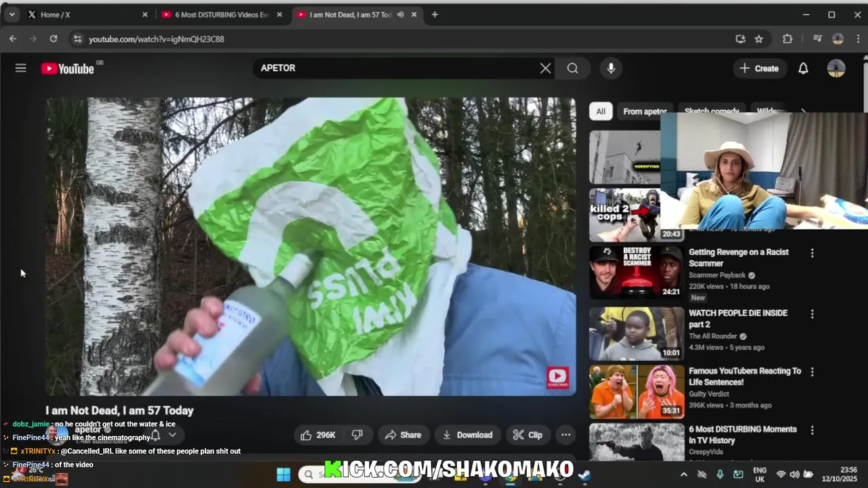Open more actions ellipsis under video
Screen dimensions: 868x488
[x=566, y=435]
